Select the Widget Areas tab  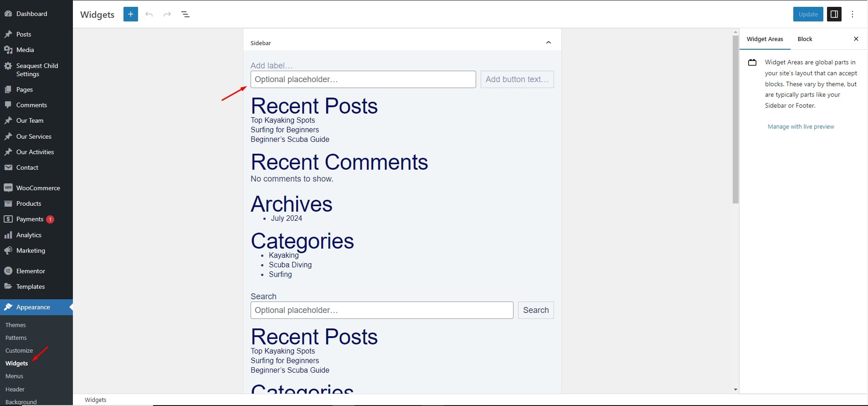click(765, 39)
